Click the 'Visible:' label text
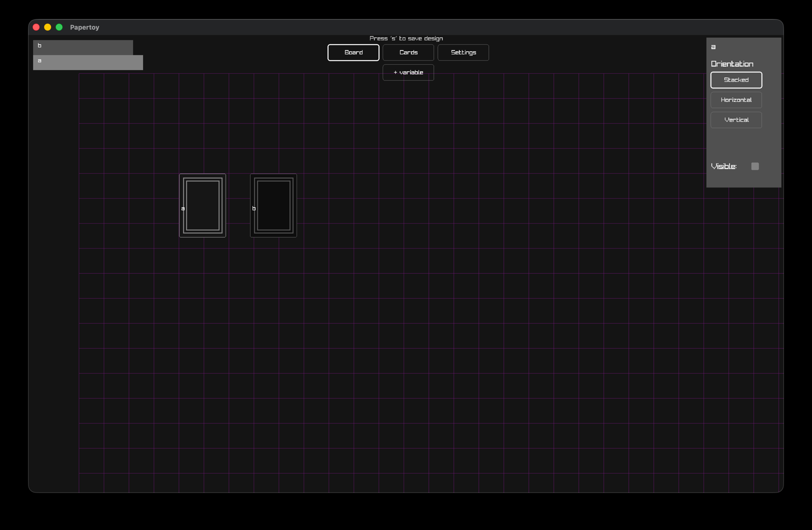 tap(723, 166)
